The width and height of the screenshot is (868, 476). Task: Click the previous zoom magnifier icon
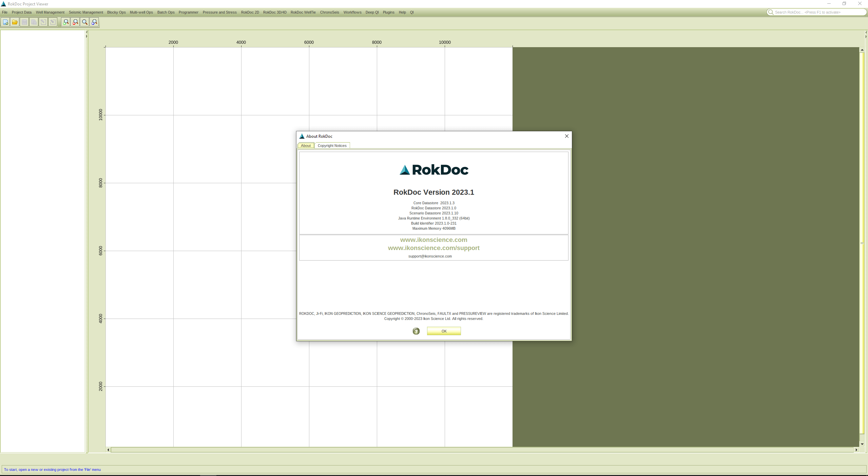click(94, 22)
